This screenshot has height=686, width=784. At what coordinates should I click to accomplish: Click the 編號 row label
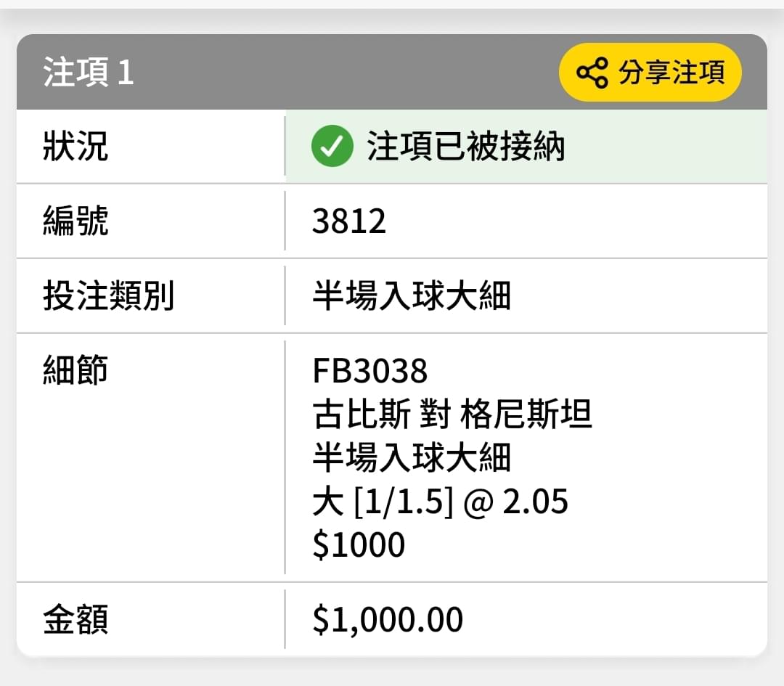pos(75,221)
